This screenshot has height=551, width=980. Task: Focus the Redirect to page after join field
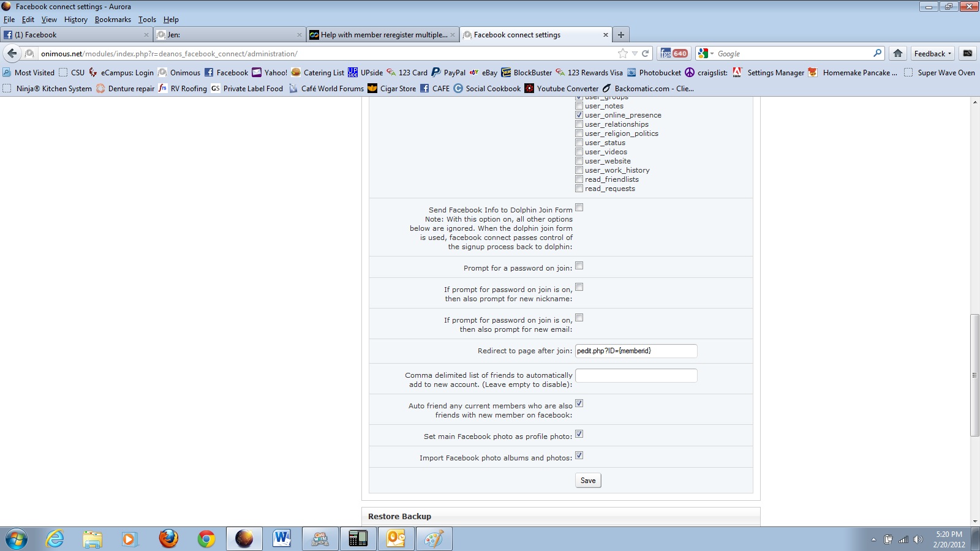coord(636,351)
